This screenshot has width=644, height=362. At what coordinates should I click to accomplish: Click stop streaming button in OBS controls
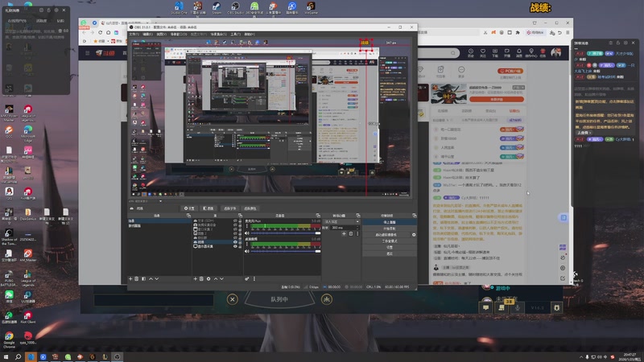coord(389,222)
